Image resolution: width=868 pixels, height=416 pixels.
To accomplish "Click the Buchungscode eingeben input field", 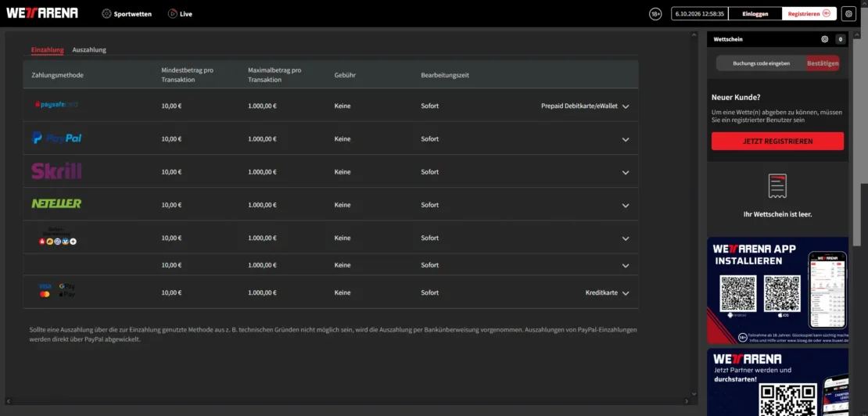I will click(761, 63).
